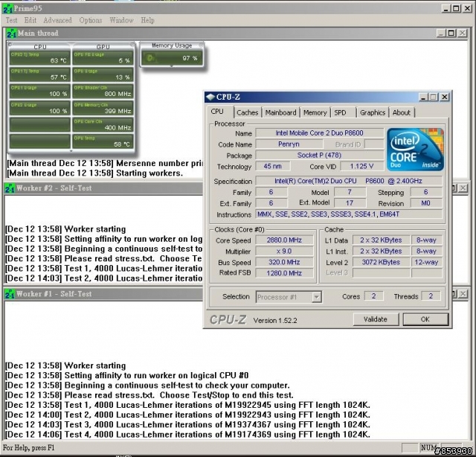Close the CPU-Z window

point(445,97)
